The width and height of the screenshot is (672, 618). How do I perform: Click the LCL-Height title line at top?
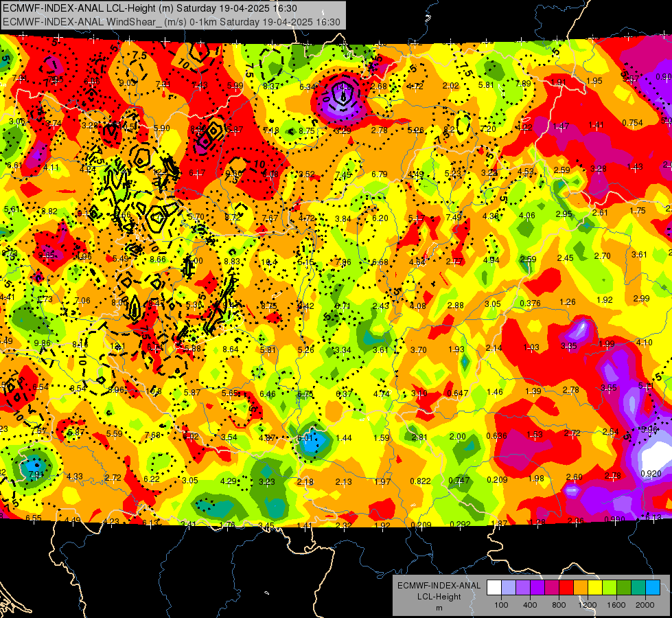(x=150, y=8)
